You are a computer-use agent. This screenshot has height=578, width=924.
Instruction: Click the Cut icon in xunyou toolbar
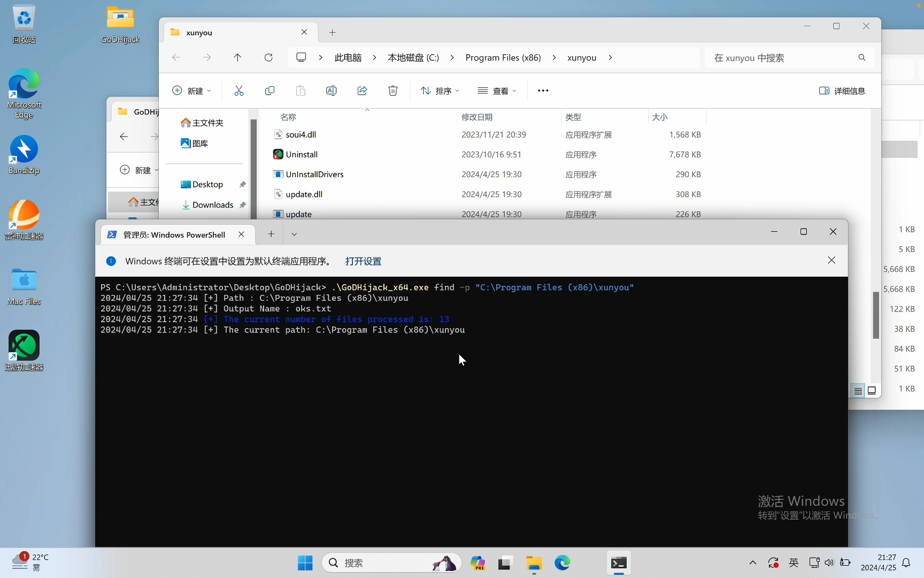point(239,90)
